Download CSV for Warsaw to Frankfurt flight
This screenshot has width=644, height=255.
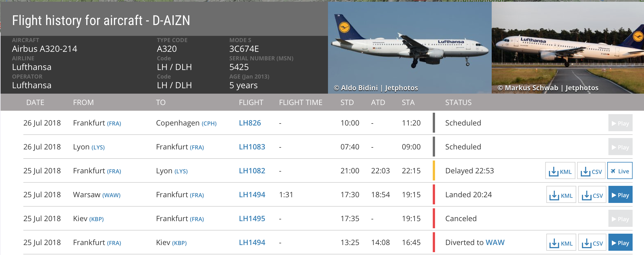(x=592, y=195)
